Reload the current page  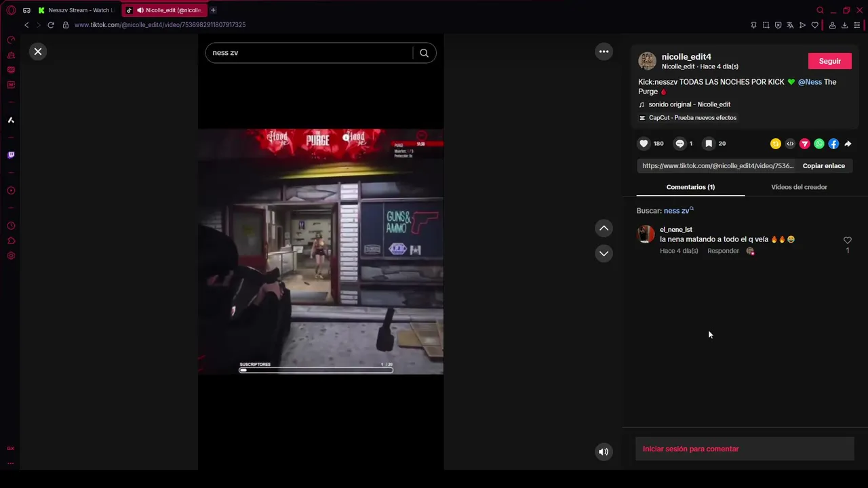point(50,25)
